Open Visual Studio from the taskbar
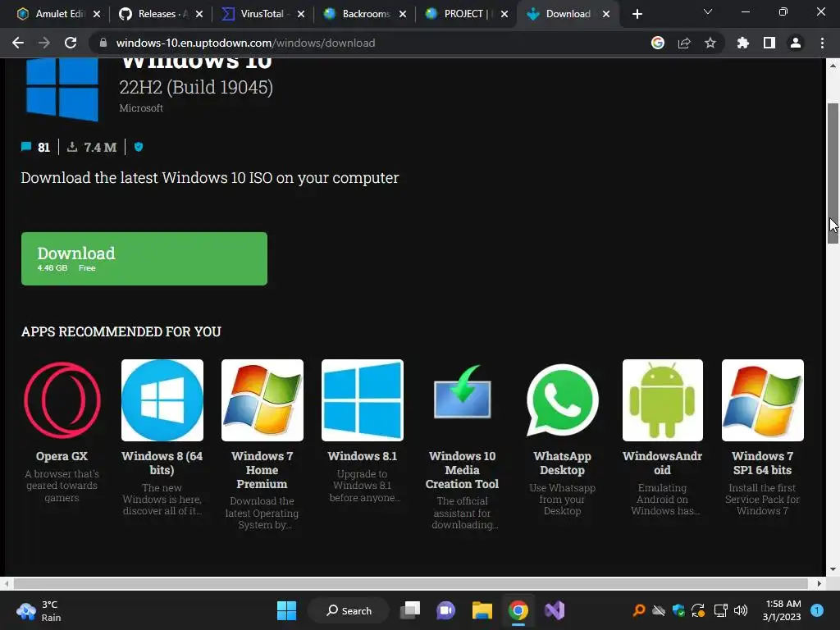Viewport: 840px width, 630px height. (555, 610)
